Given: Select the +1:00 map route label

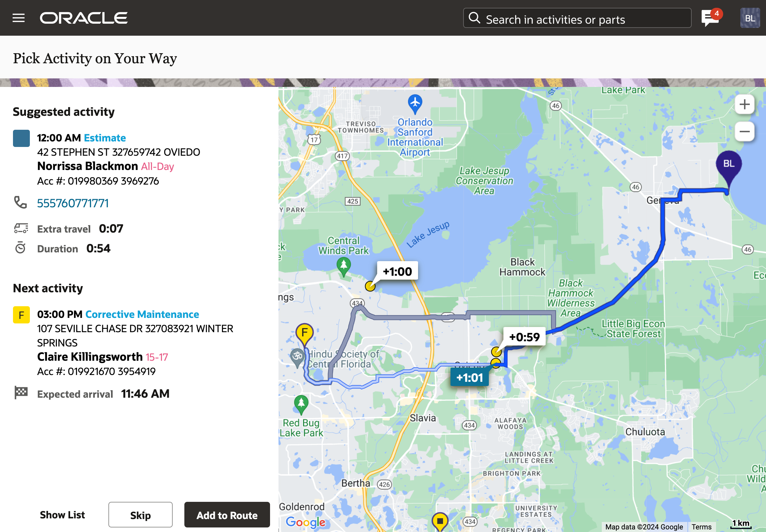Looking at the screenshot, I should tap(397, 272).
